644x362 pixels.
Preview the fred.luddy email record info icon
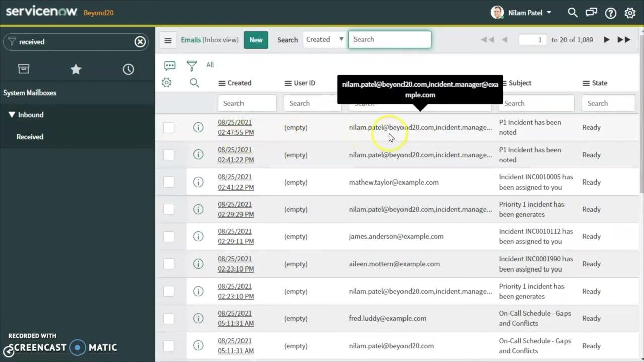pyautogui.click(x=198, y=318)
